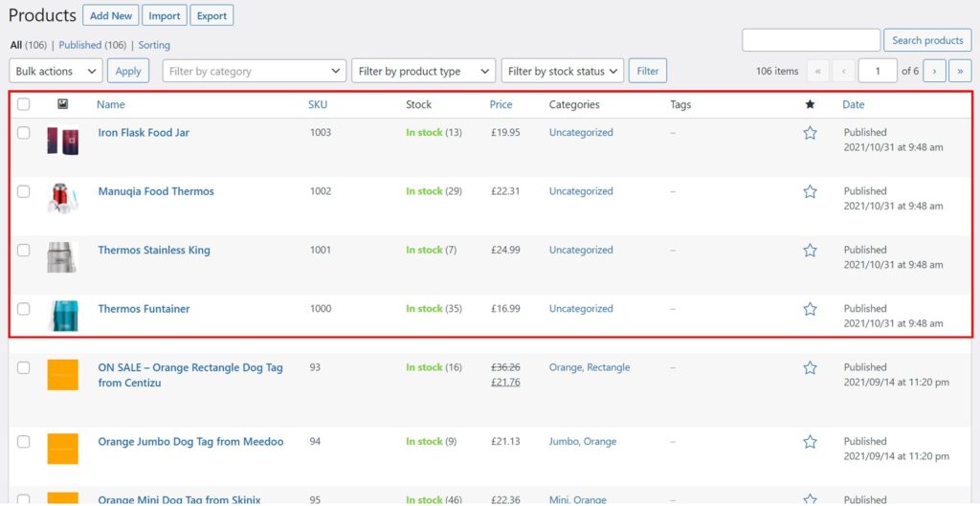This screenshot has width=980, height=506.
Task: Click the Filter button
Action: [648, 71]
